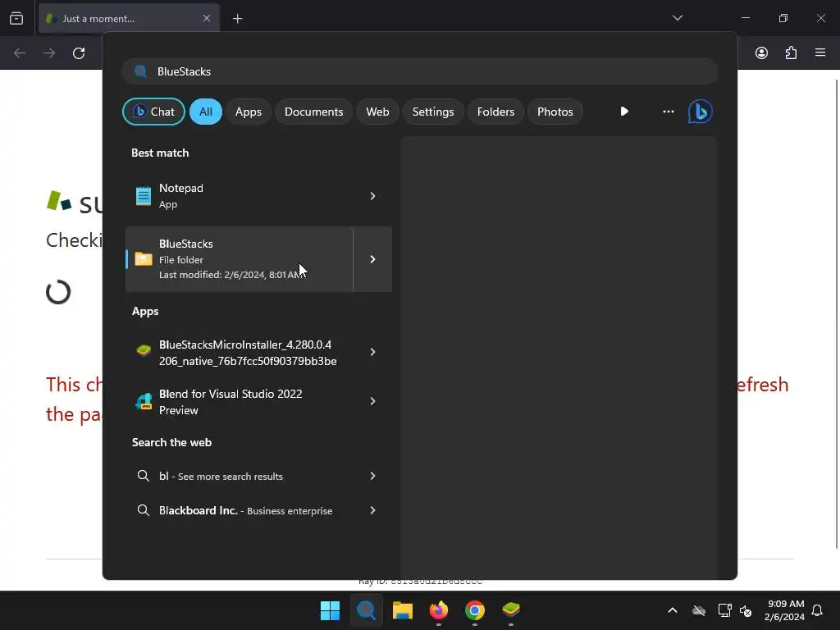Show hidden system tray icons
This screenshot has height=630, width=840.
[x=673, y=610]
